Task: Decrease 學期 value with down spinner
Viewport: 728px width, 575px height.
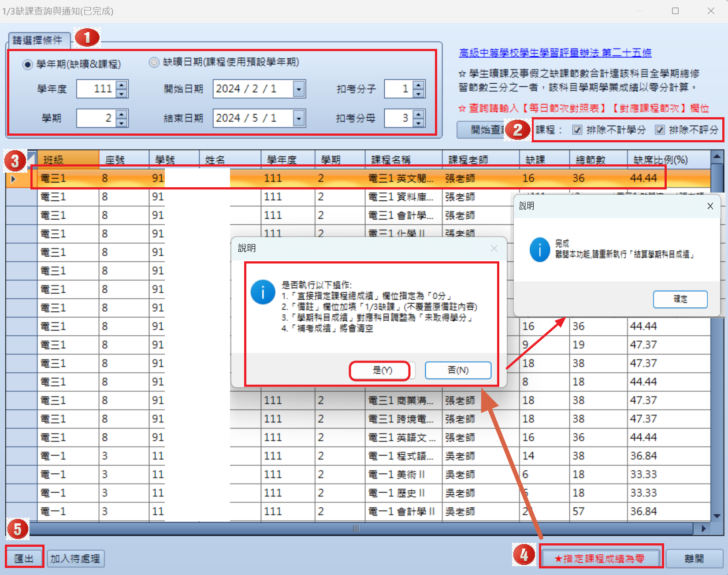Action: pos(122,123)
